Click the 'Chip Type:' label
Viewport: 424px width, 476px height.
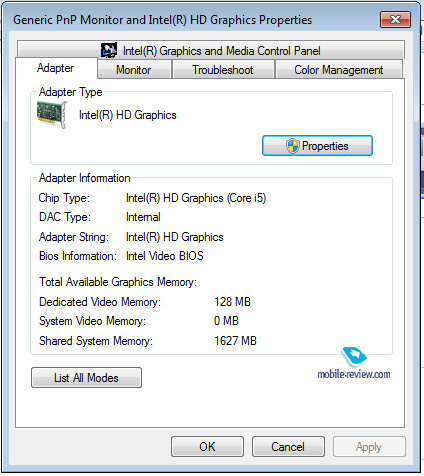64,198
